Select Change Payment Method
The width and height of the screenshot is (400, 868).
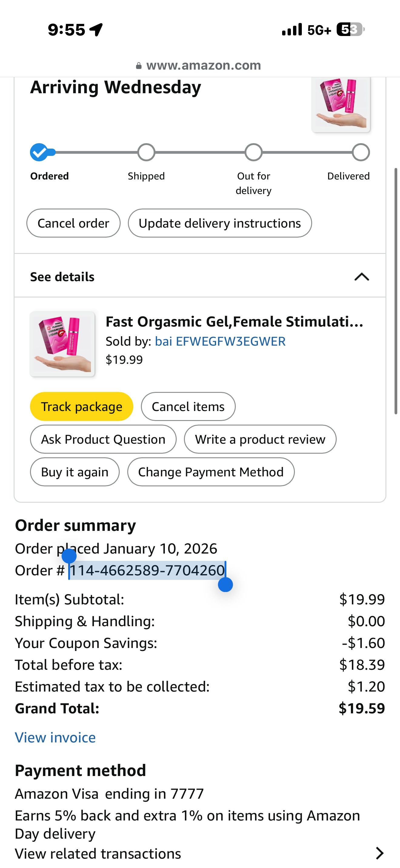click(x=211, y=472)
